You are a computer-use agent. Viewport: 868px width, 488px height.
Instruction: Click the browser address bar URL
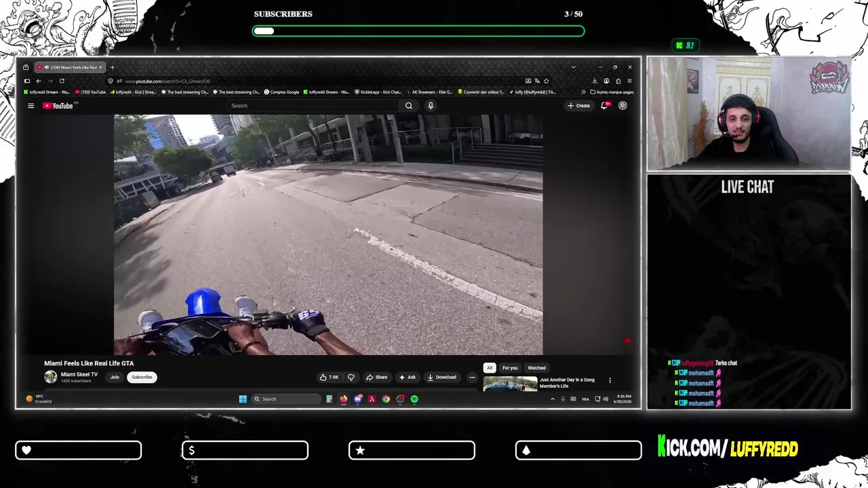(167, 81)
